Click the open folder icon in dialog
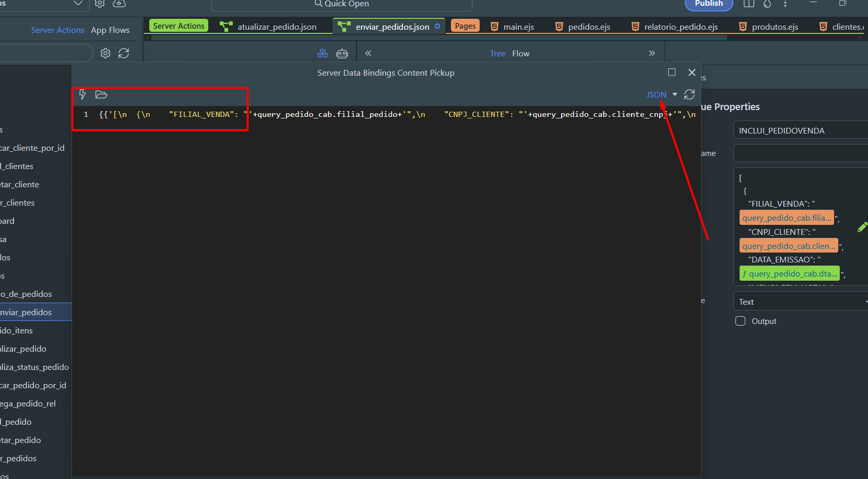 101,94
